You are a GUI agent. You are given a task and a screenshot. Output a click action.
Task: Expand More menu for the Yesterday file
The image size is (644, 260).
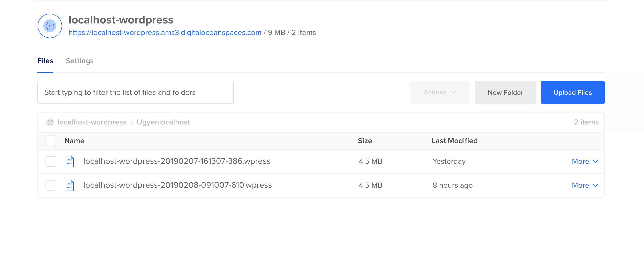click(x=581, y=161)
